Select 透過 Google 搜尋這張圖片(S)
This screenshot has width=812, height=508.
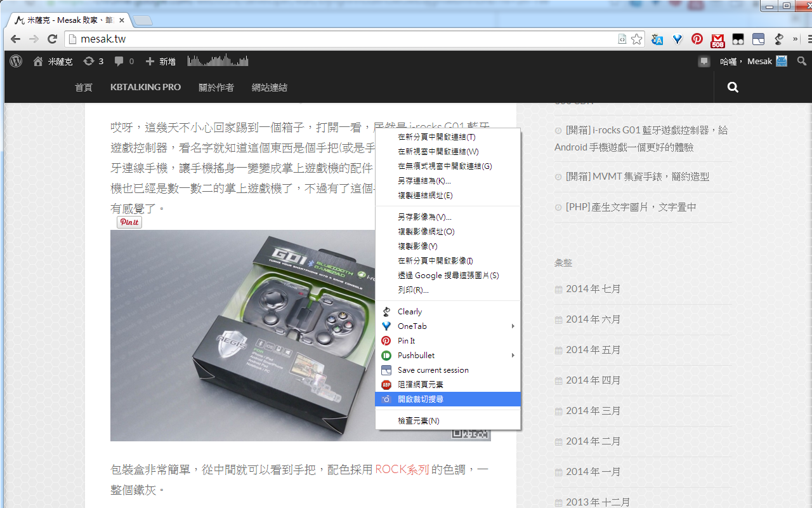tap(448, 276)
